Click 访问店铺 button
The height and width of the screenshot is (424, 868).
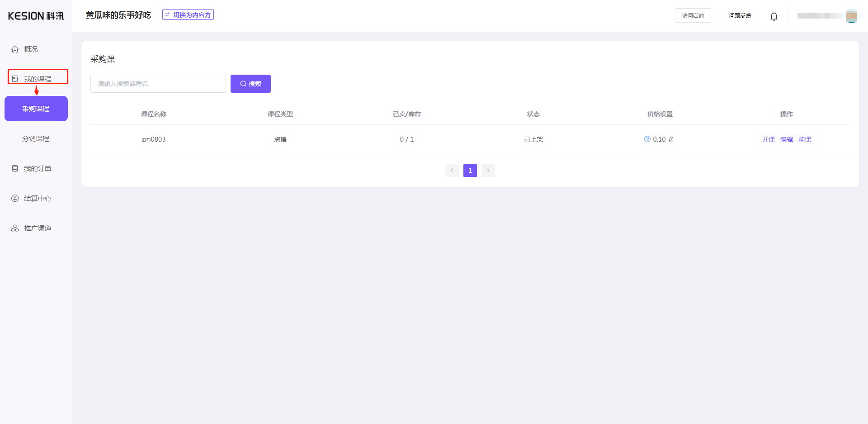(x=693, y=15)
